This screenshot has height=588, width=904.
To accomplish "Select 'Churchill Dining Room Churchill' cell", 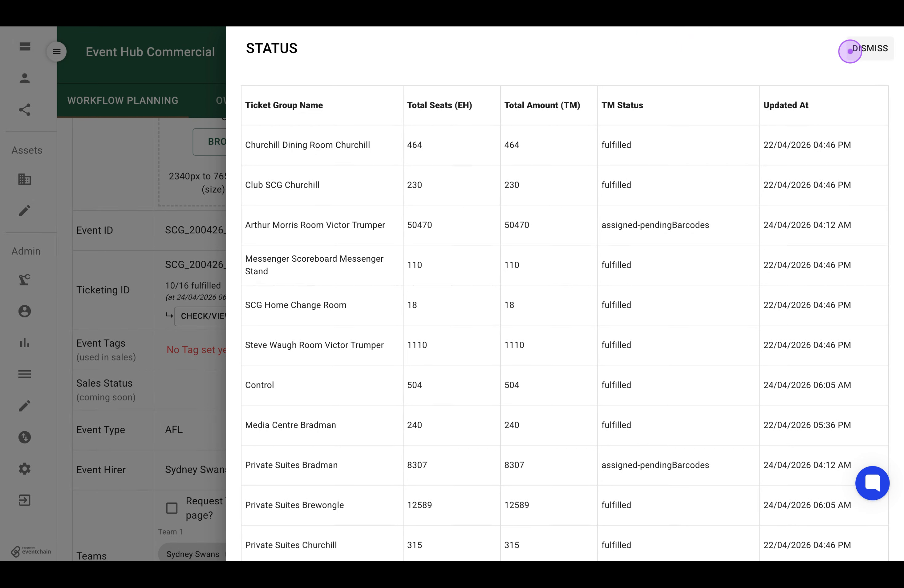I will point(322,145).
